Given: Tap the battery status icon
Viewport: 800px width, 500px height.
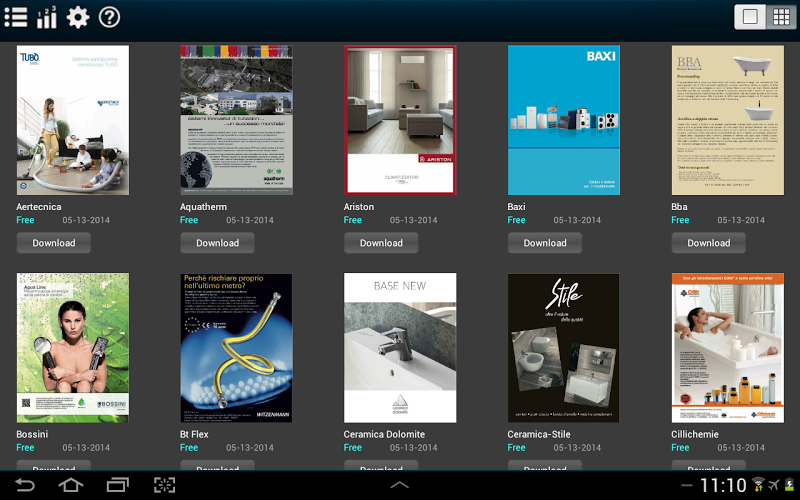Looking at the screenshot, I should [x=790, y=484].
